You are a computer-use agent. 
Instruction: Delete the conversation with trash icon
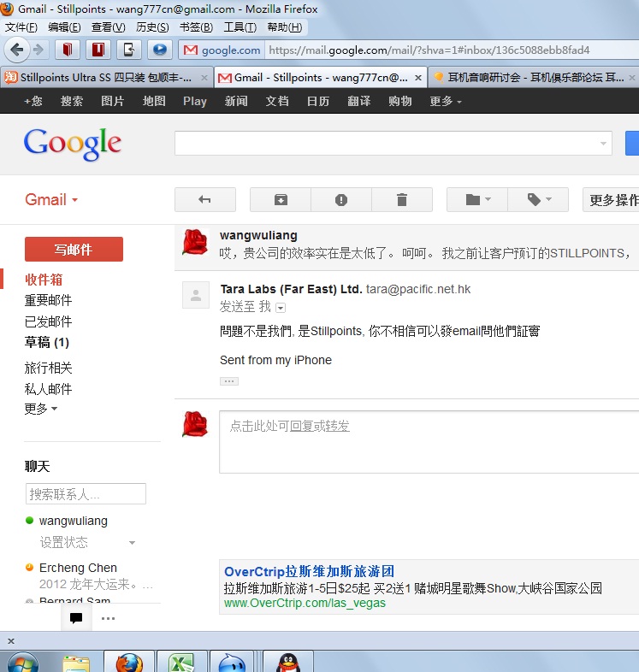[402, 200]
